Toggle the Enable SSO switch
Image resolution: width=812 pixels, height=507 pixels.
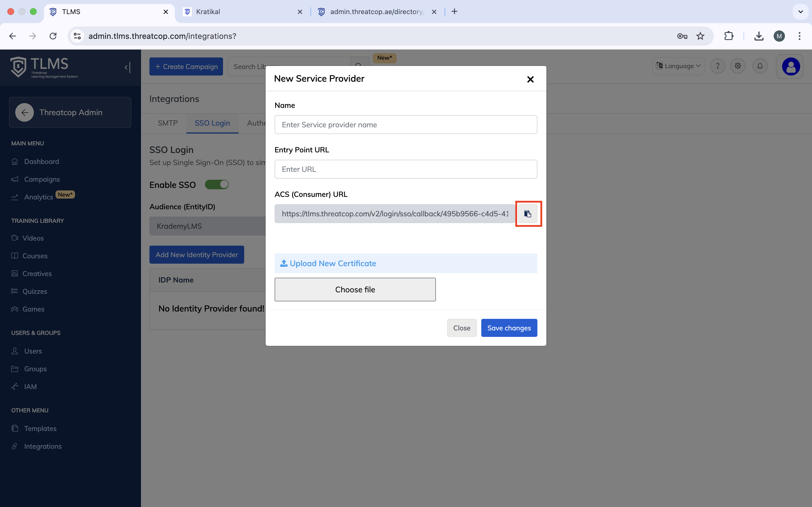(x=217, y=185)
